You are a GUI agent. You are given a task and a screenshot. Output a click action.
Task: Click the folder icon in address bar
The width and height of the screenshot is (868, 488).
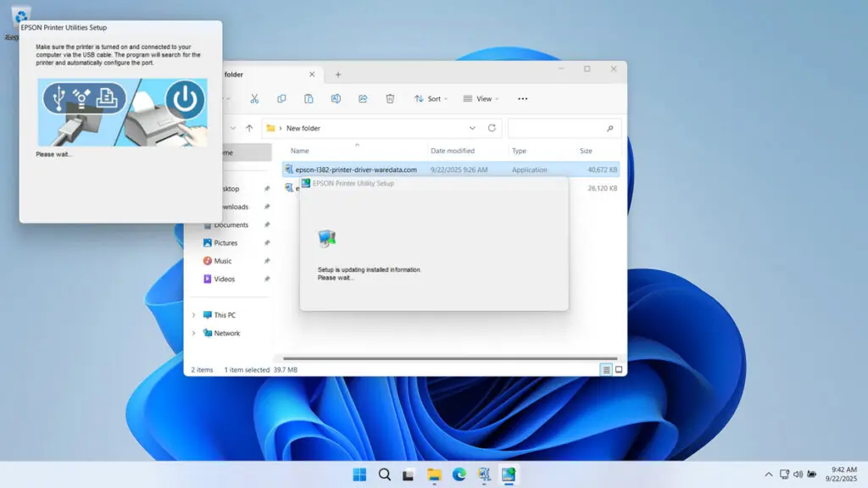(270, 128)
